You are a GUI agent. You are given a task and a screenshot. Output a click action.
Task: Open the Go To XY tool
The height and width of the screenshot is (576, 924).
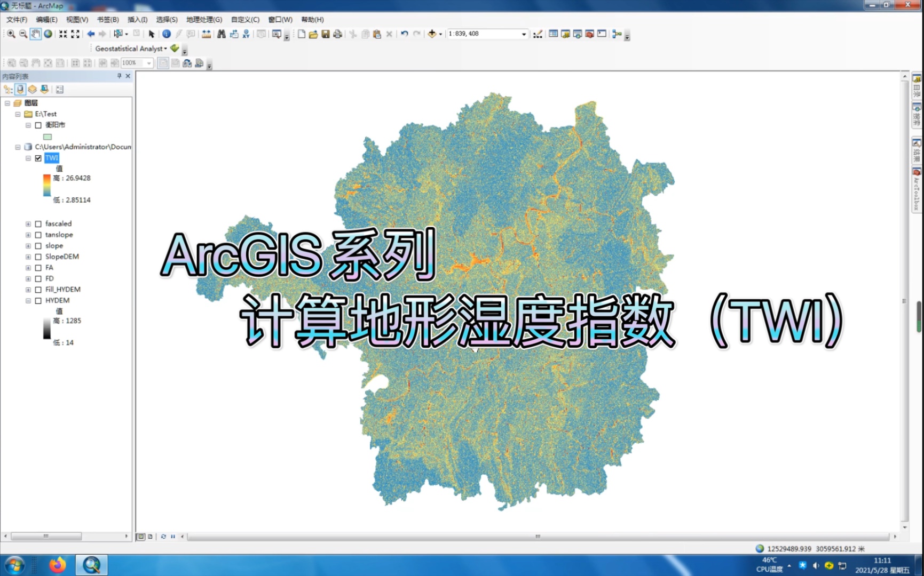246,34
